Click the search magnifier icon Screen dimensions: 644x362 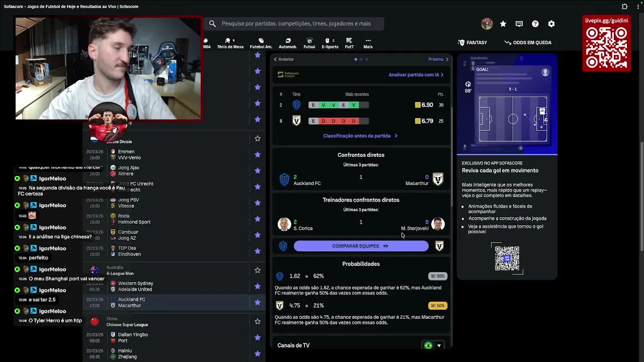coord(212,24)
